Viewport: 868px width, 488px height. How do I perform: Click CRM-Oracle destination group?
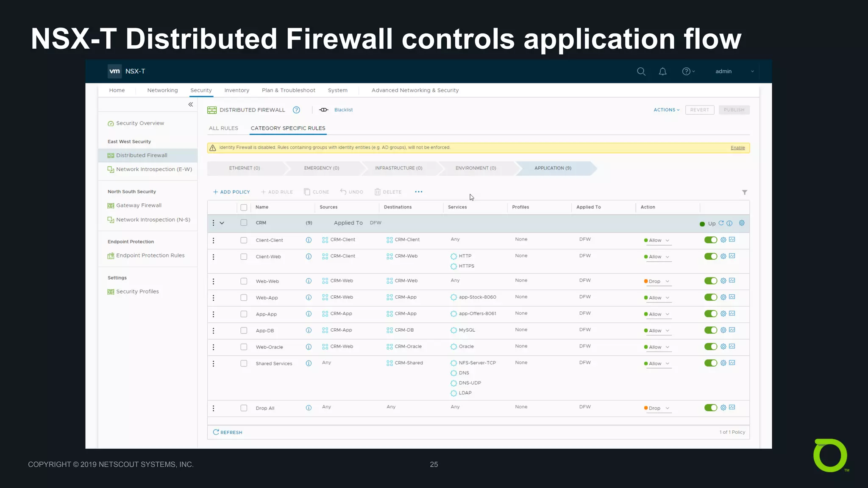404,347
